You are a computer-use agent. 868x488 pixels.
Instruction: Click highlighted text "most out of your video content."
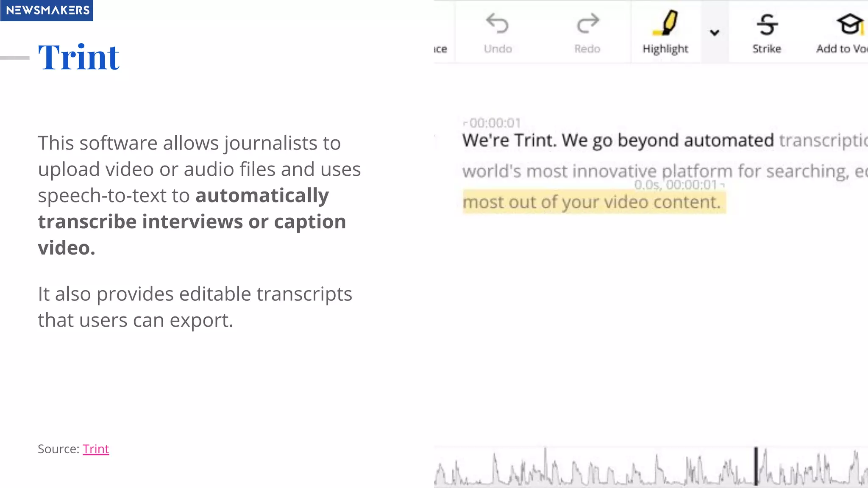coord(594,202)
